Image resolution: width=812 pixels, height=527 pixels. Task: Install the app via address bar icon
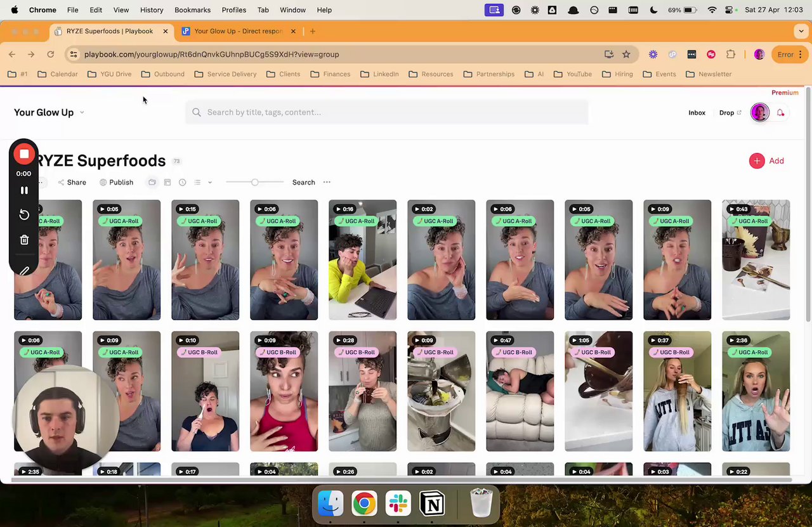pyautogui.click(x=609, y=55)
